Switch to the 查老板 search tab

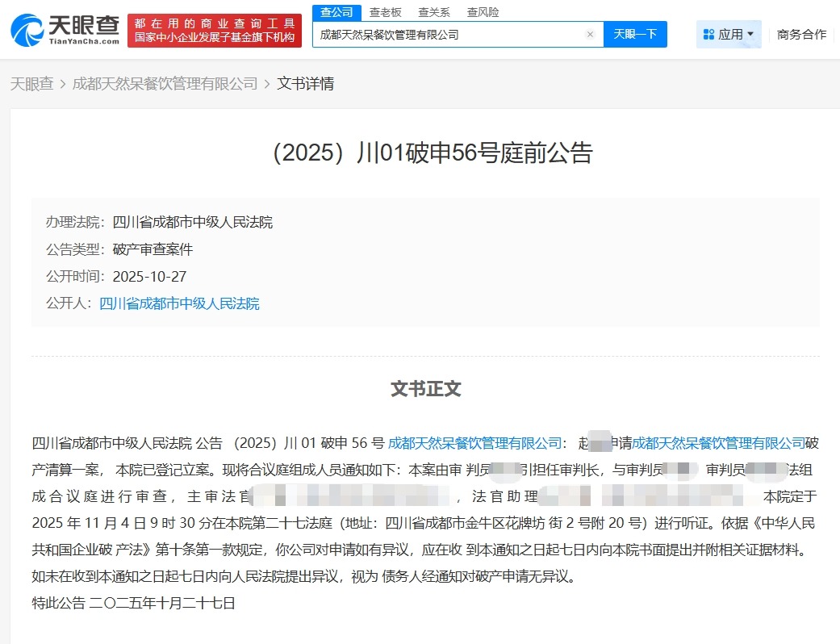click(x=385, y=12)
